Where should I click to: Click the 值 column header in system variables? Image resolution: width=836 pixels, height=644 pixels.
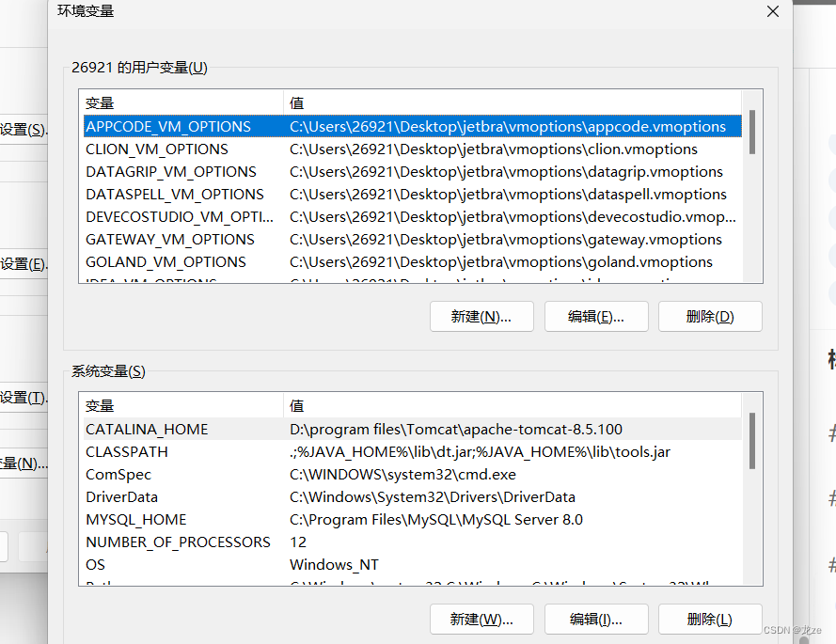pos(513,406)
